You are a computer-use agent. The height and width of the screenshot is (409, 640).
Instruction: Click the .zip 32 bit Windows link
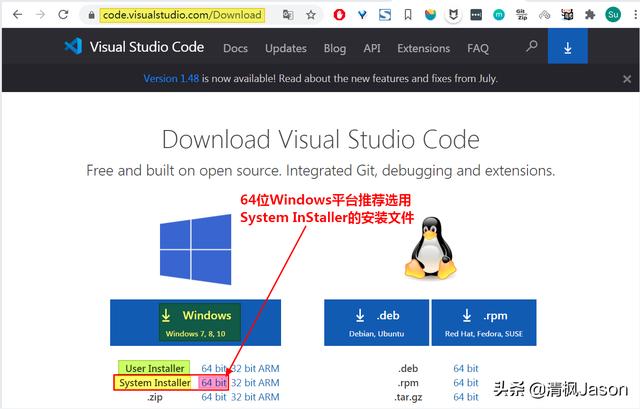click(243, 397)
